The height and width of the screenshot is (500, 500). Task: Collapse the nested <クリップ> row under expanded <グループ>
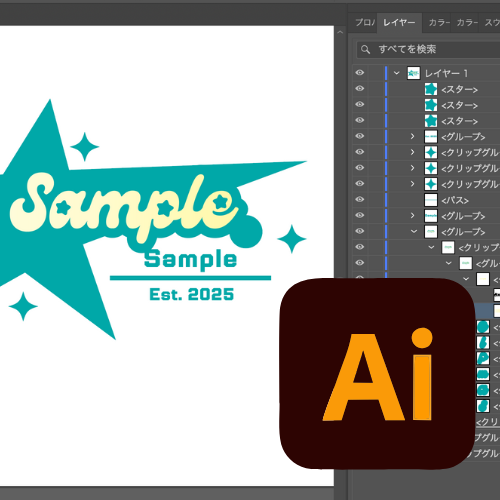coord(431,247)
